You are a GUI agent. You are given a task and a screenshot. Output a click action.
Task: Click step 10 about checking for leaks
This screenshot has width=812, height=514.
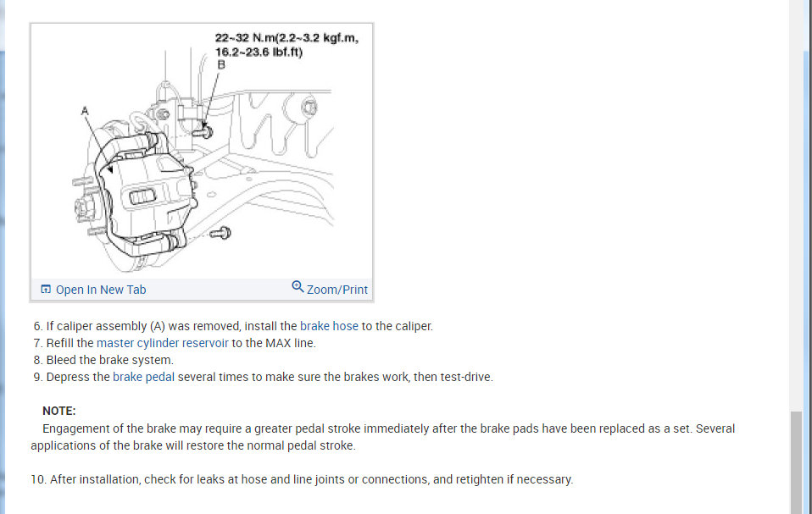[x=302, y=479]
